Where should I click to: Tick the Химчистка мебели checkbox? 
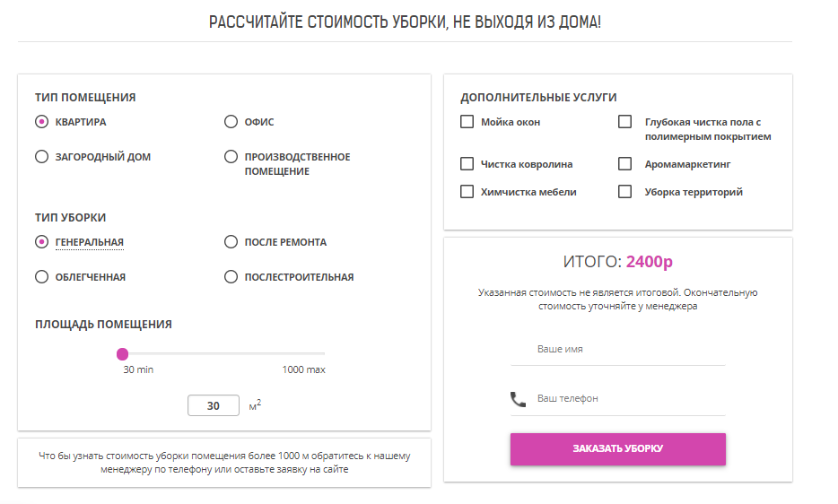[x=467, y=192]
